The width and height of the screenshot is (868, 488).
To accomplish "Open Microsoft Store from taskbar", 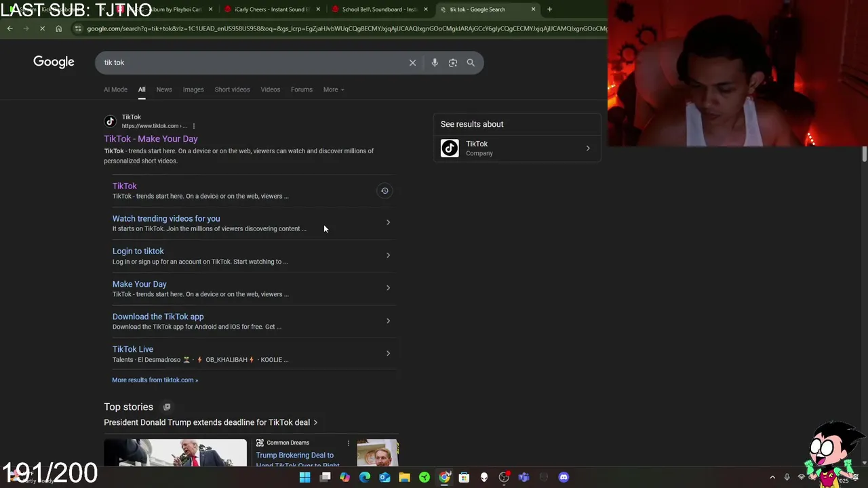I will 464,477.
